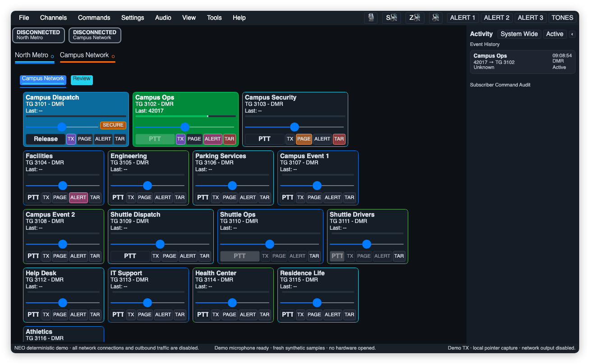Click the mute-all speaker icon beside ALERT 1

(435, 18)
